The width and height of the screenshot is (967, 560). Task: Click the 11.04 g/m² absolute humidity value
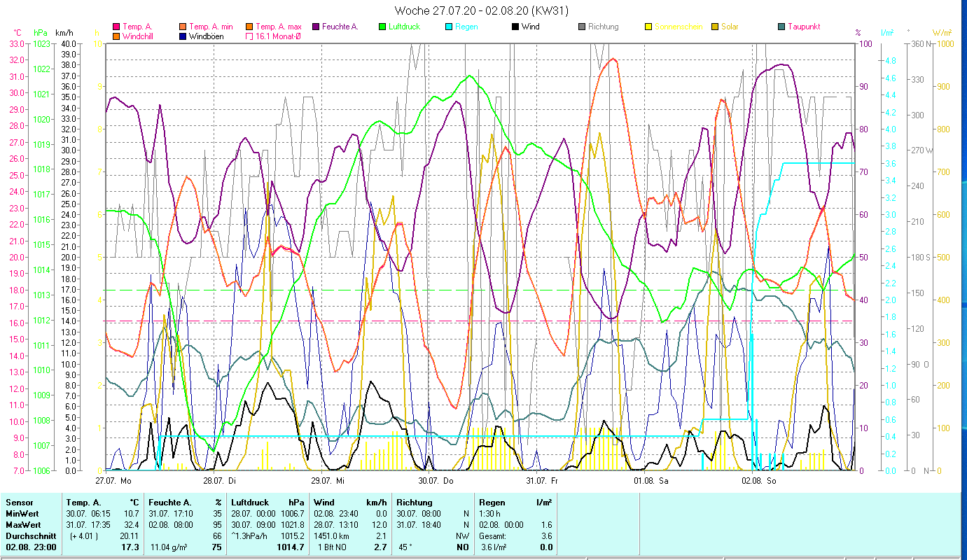pos(169,547)
